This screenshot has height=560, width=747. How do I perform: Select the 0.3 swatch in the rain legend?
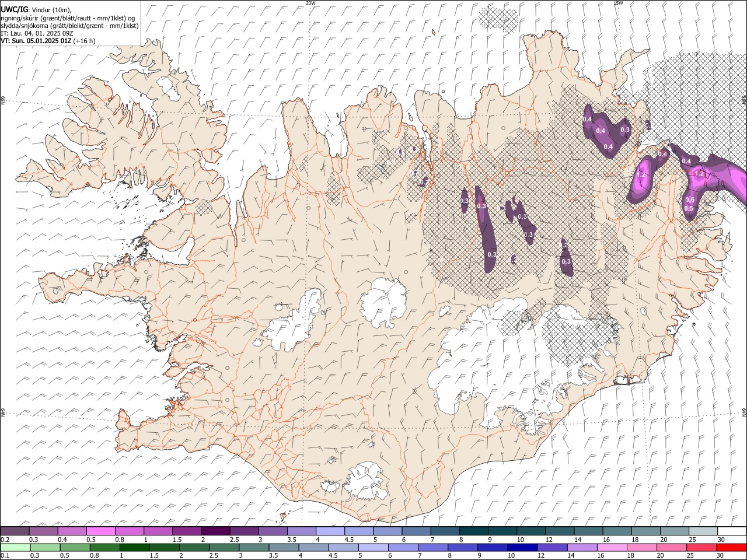[x=45, y=547]
